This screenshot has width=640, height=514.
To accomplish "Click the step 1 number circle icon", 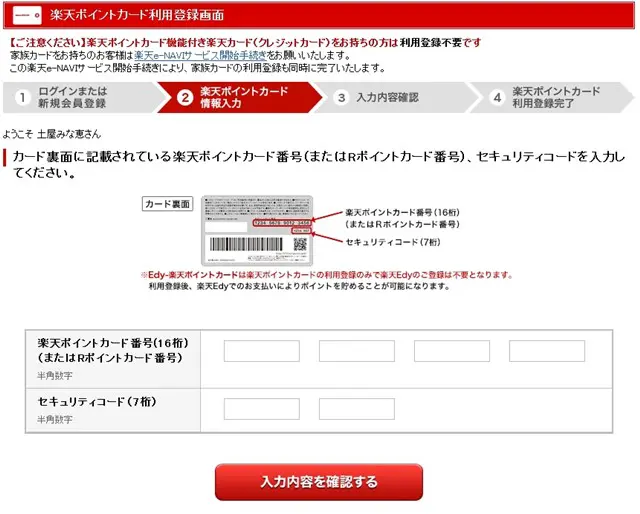I will pyautogui.click(x=22, y=98).
